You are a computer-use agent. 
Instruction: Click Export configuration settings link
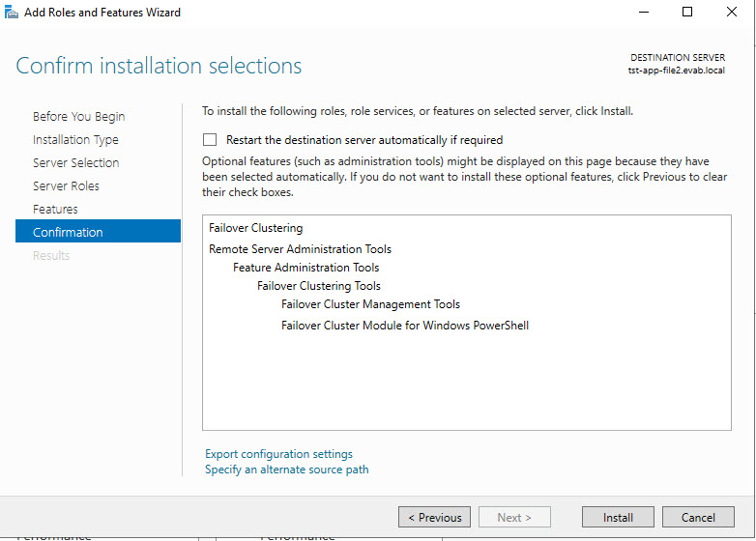pyautogui.click(x=278, y=454)
